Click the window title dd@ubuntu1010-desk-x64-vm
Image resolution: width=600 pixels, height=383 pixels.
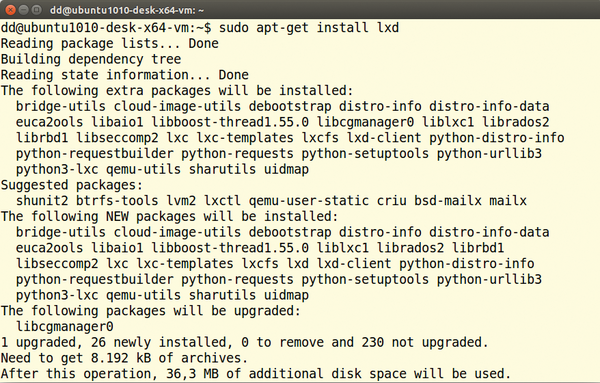(x=127, y=10)
